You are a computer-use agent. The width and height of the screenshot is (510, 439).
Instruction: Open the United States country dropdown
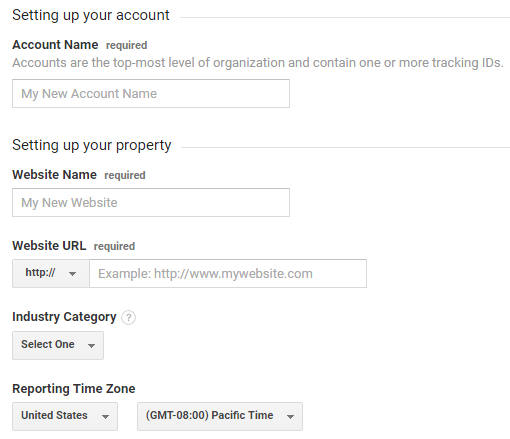point(65,416)
